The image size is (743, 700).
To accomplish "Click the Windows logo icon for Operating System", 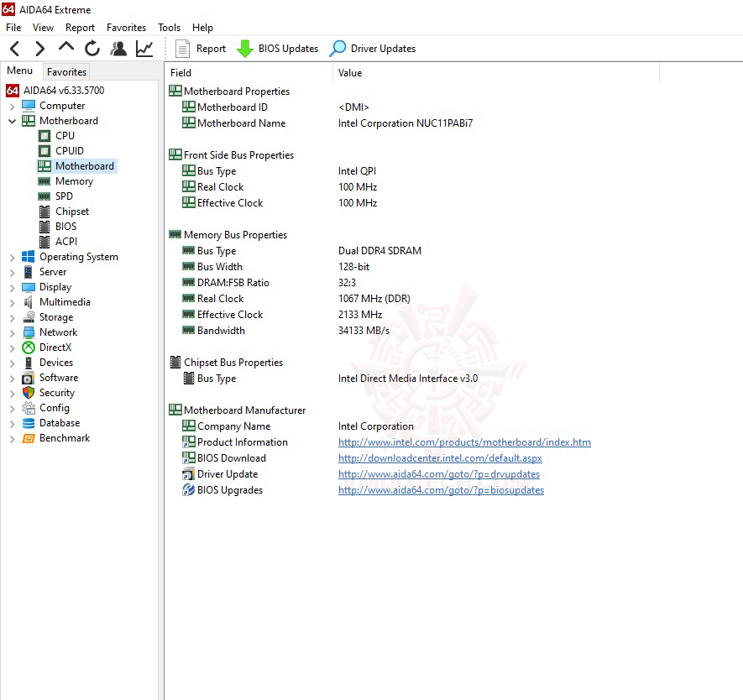I will [29, 257].
